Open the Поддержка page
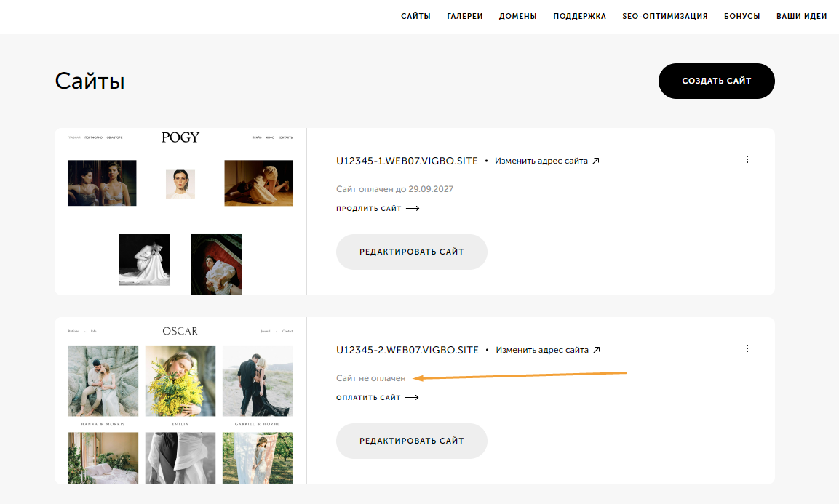Viewport: 839px width, 504px height. pyautogui.click(x=579, y=16)
